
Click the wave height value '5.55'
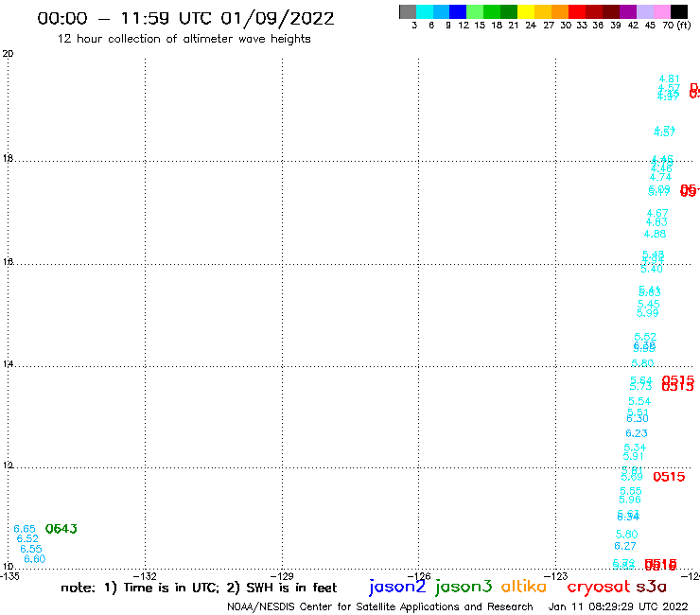(x=631, y=491)
